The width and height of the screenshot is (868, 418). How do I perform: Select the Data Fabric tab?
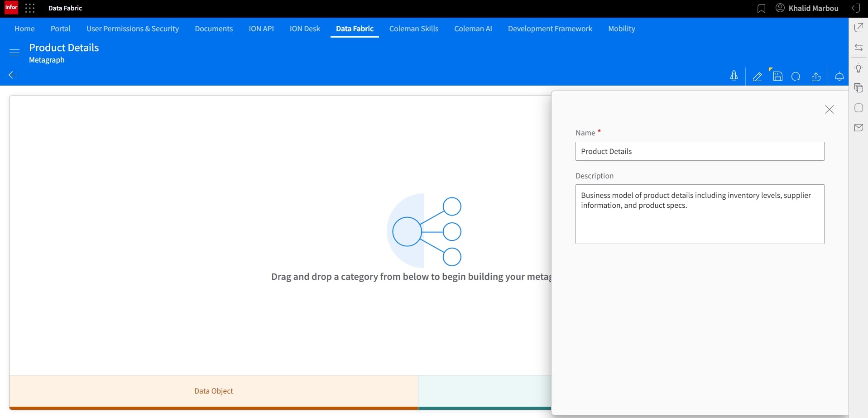click(355, 29)
